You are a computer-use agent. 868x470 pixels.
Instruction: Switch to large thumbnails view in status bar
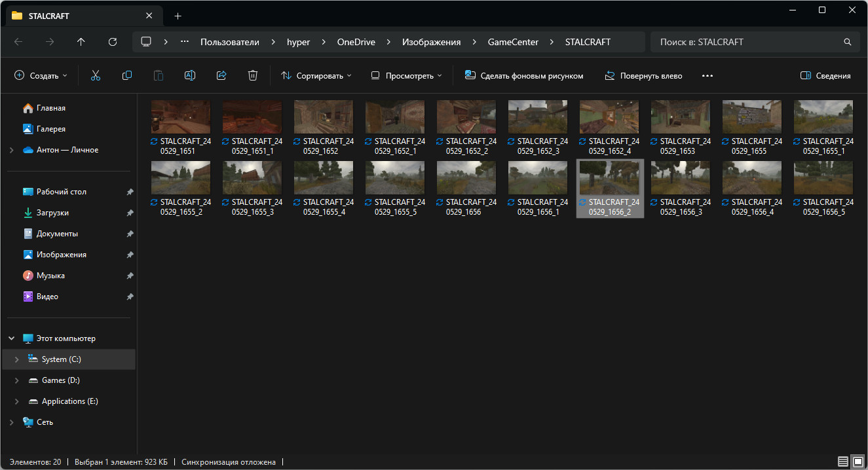tap(857, 461)
